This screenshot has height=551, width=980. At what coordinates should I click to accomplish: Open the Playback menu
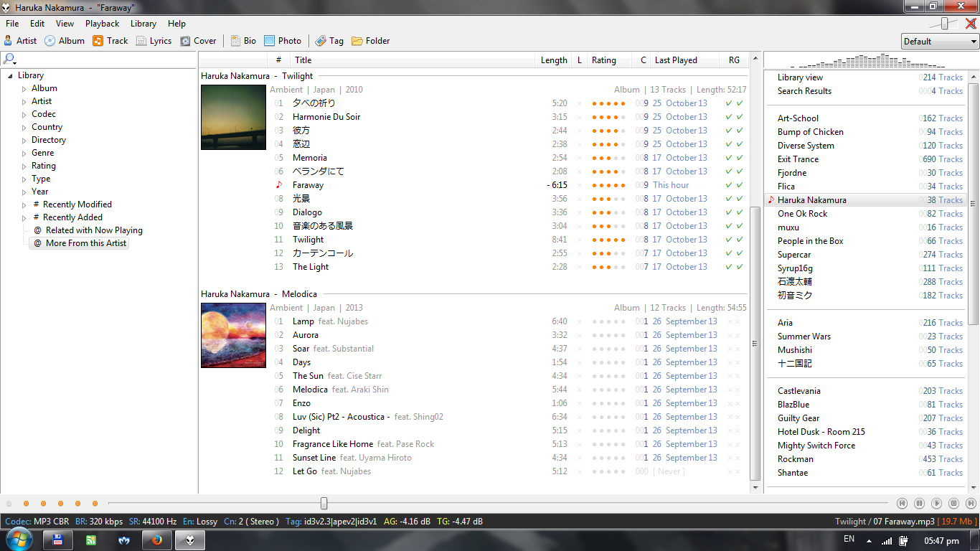tap(102, 24)
